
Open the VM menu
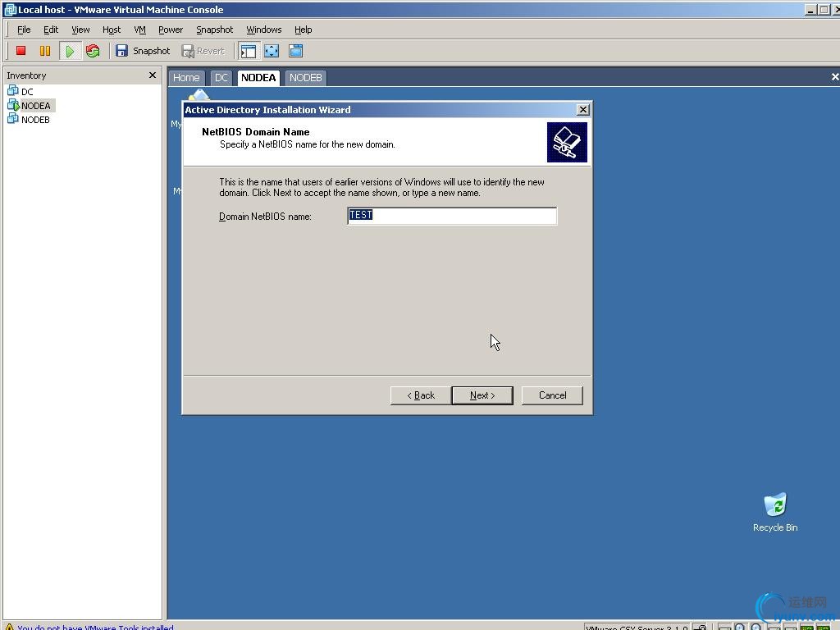click(139, 30)
